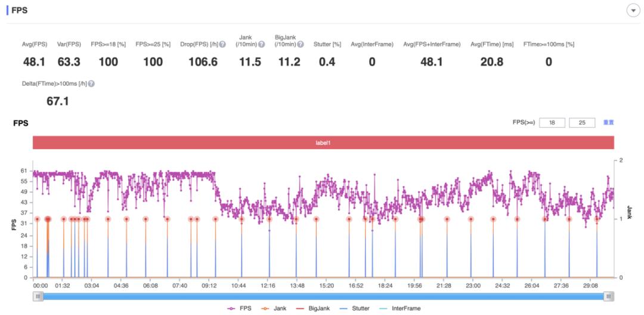Toggle the FPS series in the legend
Viewport: 644px width, 315px height.
(239, 308)
